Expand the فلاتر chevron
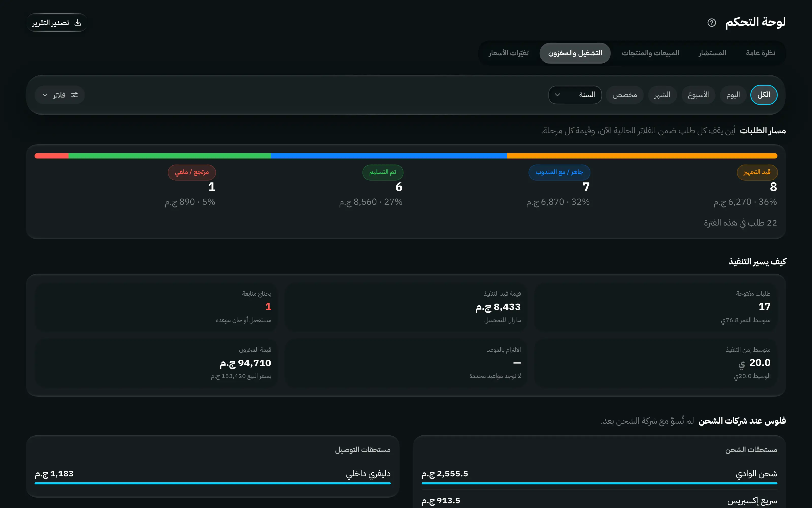 coord(45,95)
